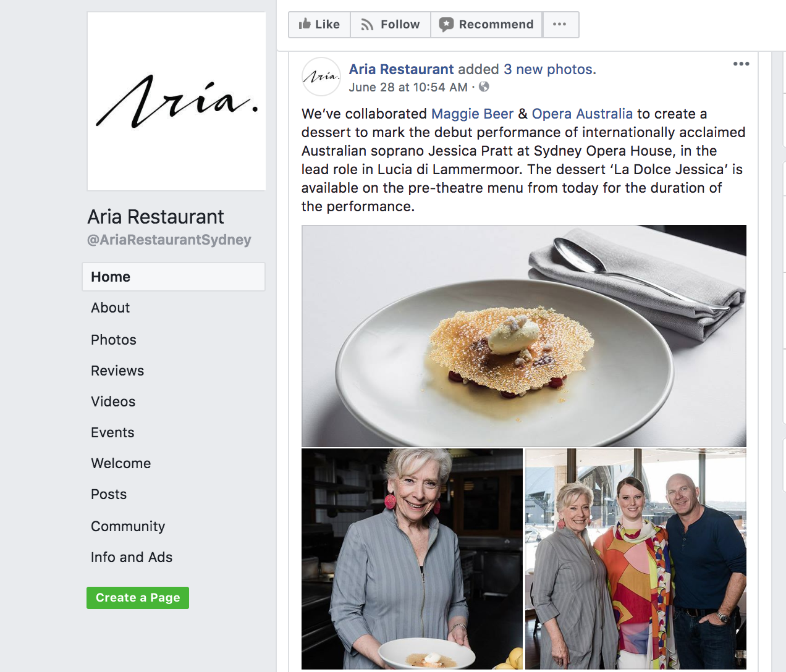Click the small Aria avatar beside the post

coord(321,77)
